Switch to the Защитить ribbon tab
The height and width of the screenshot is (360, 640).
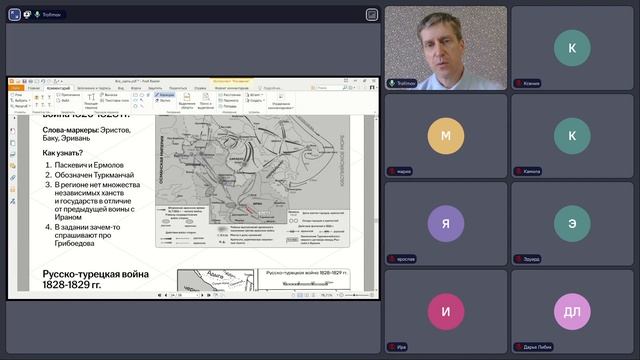(155, 88)
